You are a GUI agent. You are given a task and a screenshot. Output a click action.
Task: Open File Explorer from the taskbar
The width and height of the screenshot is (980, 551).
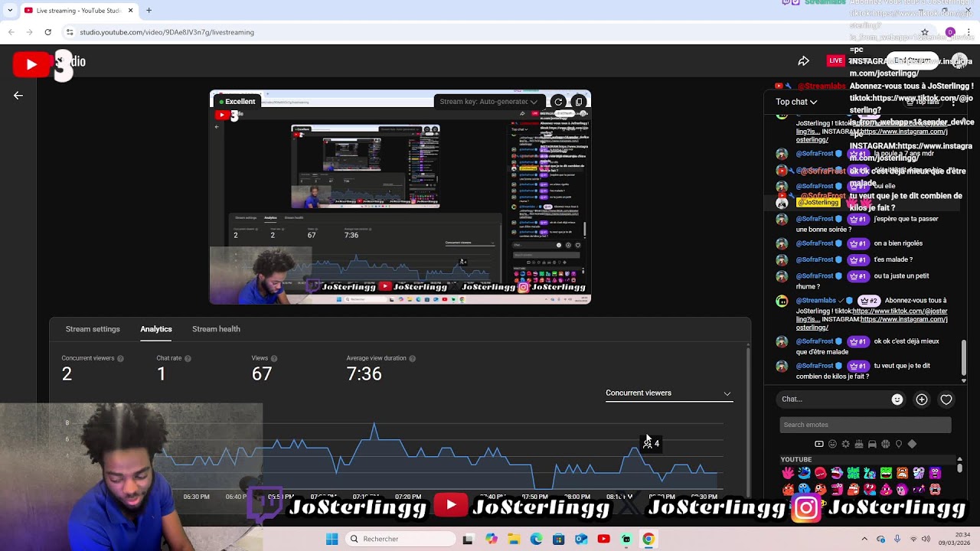514,539
